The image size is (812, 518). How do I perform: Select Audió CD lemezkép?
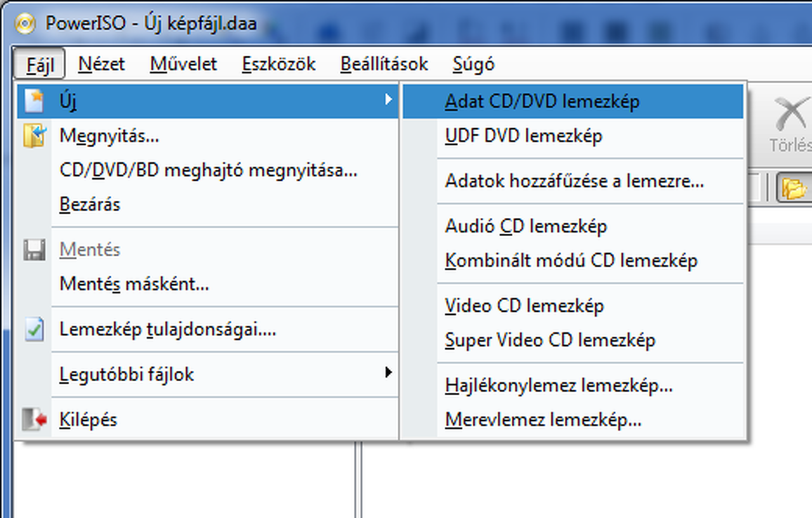(573, 226)
